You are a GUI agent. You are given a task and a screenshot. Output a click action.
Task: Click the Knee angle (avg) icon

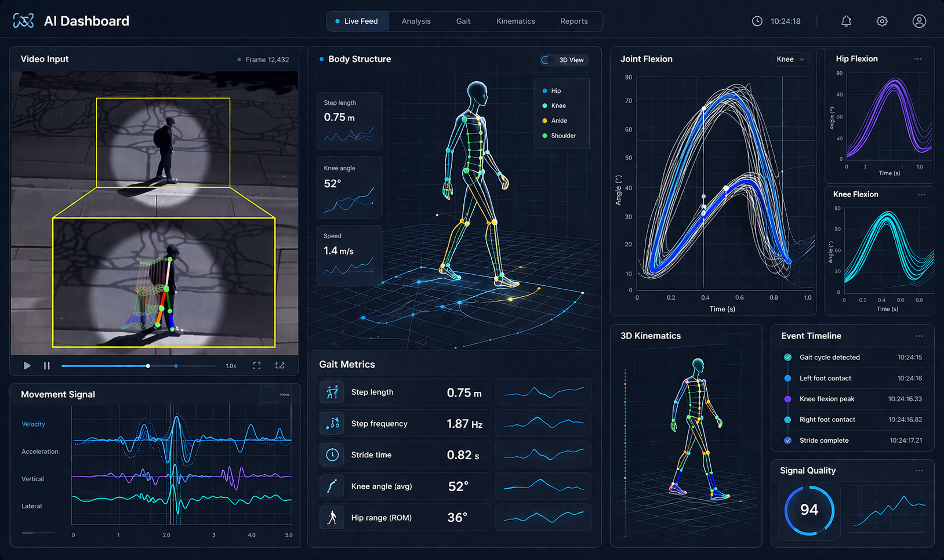[332, 486]
